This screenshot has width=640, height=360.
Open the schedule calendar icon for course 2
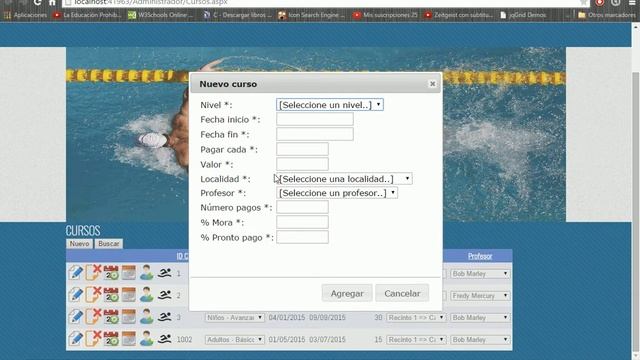[x=111, y=295]
